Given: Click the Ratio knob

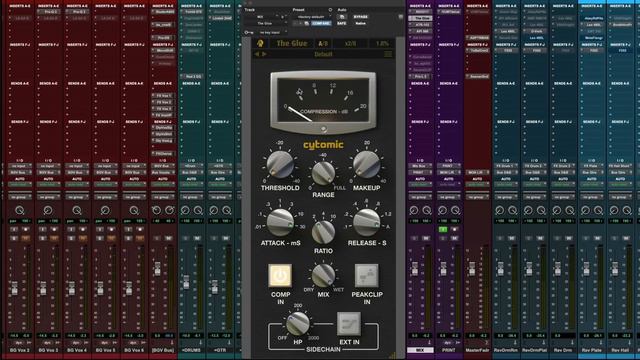Looking at the screenshot, I should point(323,231).
